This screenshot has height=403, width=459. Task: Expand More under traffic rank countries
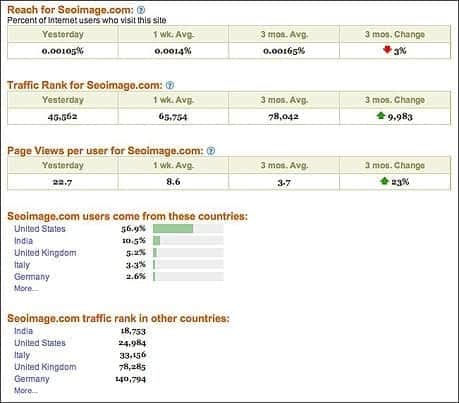(26, 390)
